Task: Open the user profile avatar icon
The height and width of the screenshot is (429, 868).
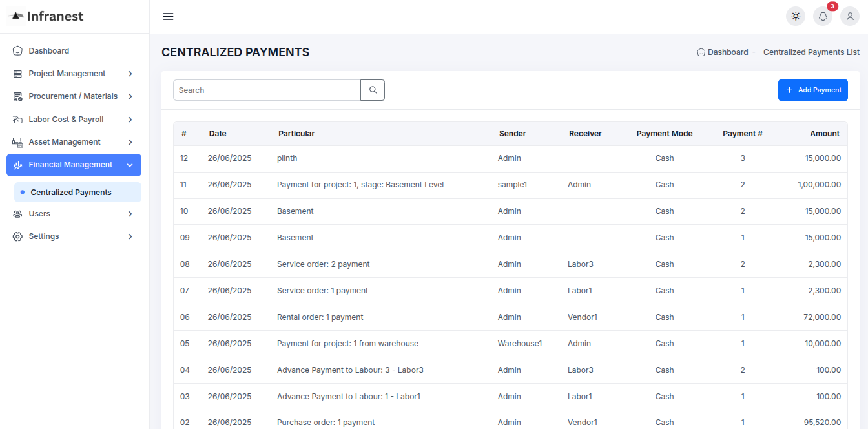Action: (x=850, y=16)
